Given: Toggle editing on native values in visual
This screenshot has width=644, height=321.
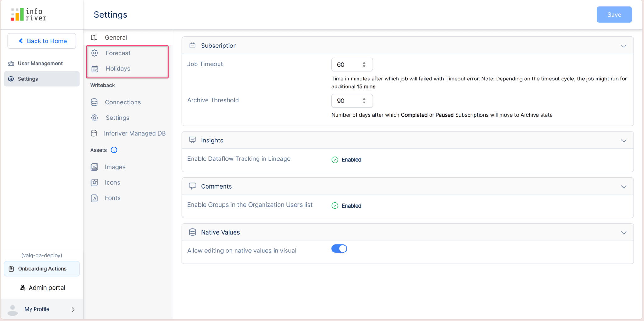Looking at the screenshot, I should 339,248.
